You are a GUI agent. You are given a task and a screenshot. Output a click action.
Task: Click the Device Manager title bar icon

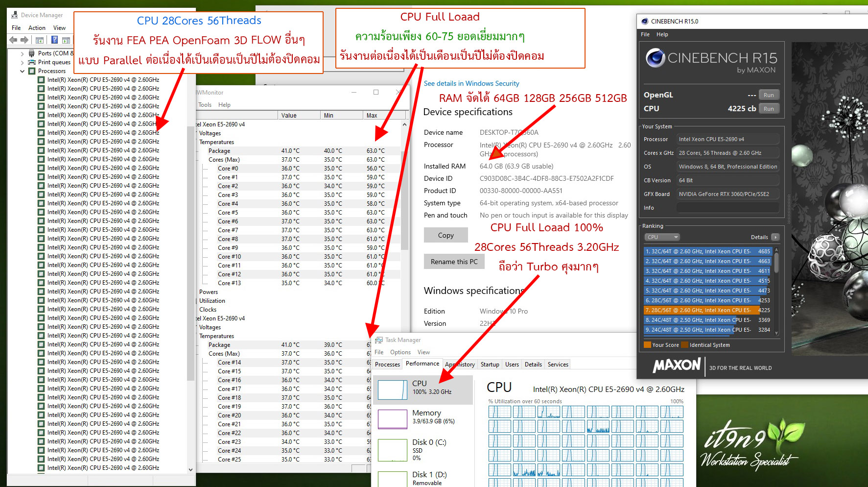(14, 15)
